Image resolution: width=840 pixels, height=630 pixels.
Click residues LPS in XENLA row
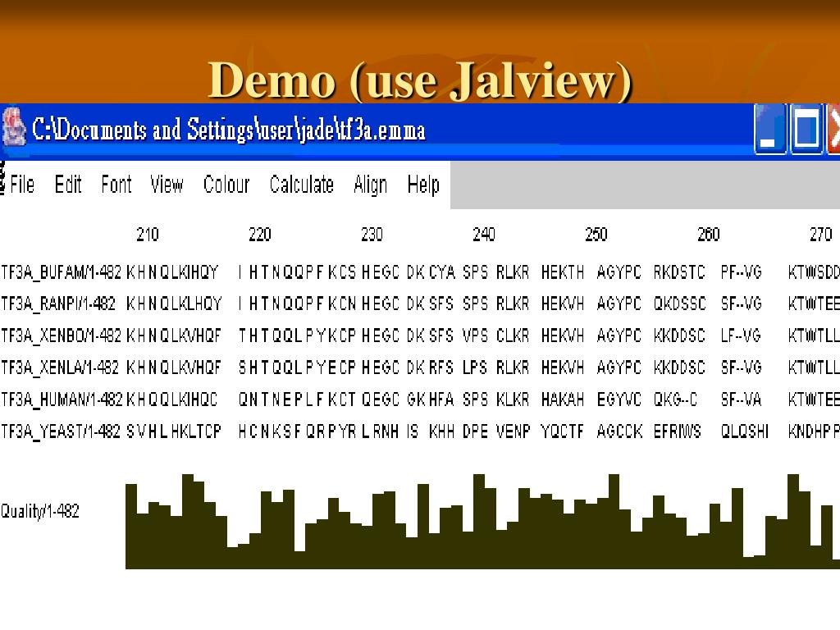coord(475,367)
